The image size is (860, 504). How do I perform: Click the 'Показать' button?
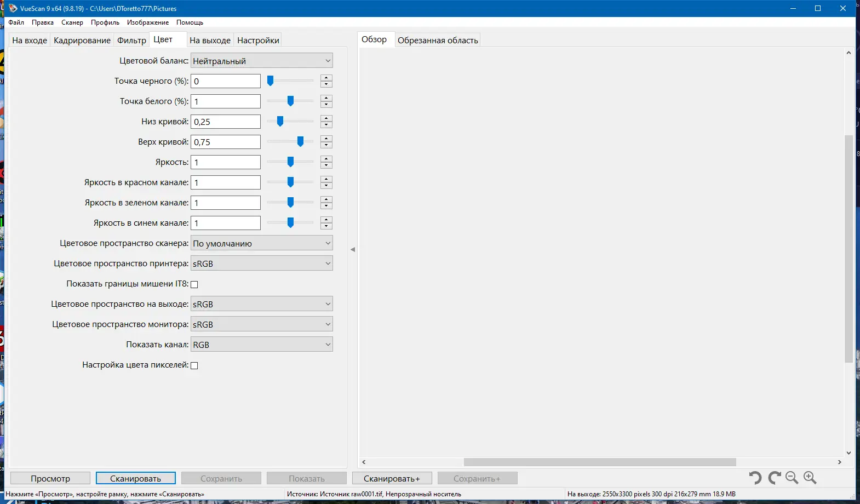click(307, 478)
